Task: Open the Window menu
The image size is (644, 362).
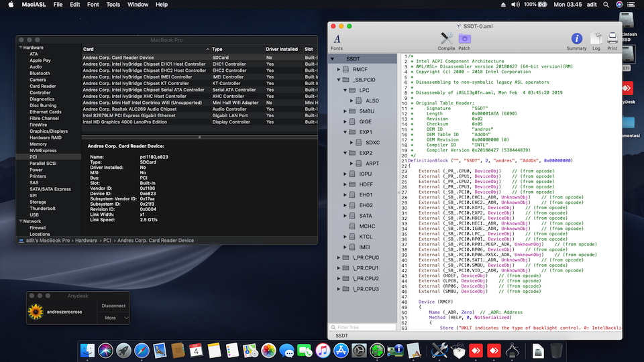Action: (x=138, y=5)
